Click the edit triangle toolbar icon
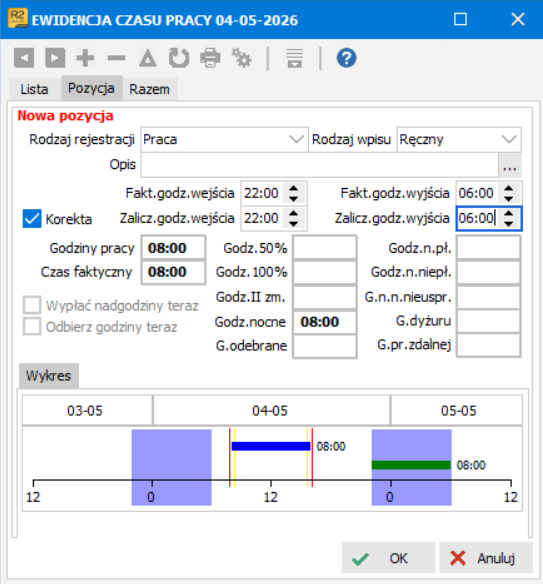The image size is (543, 584). click(148, 58)
